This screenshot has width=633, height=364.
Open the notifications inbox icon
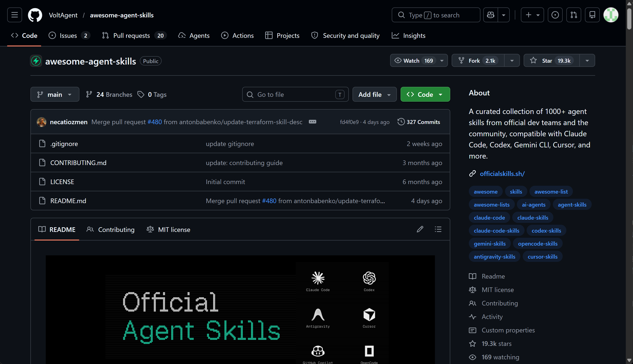(x=592, y=15)
